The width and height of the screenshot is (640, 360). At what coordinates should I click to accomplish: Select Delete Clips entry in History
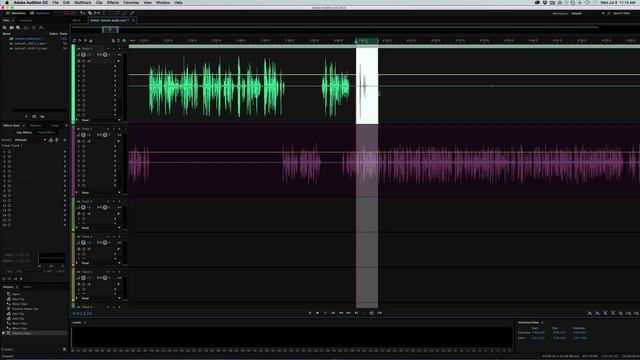34,333
